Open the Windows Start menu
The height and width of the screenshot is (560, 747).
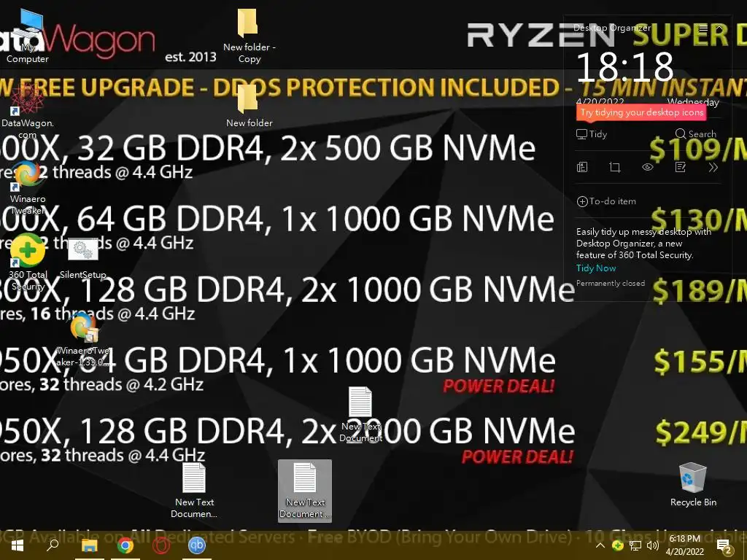coord(18,545)
